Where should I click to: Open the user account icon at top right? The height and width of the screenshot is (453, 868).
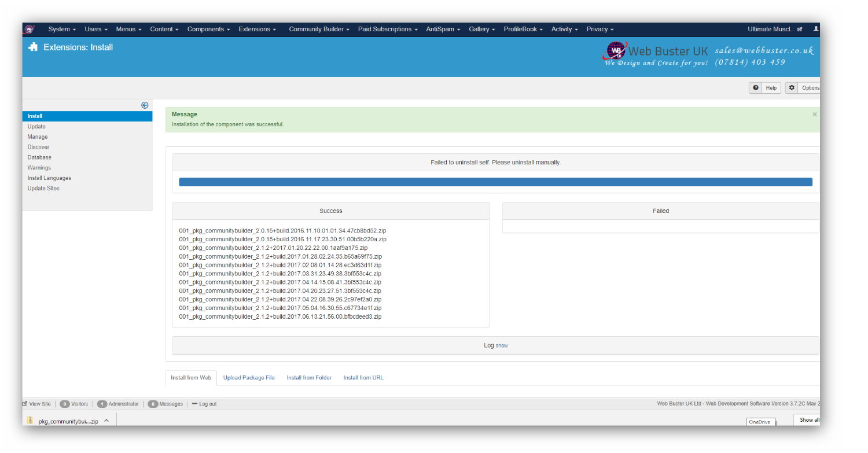(816, 29)
